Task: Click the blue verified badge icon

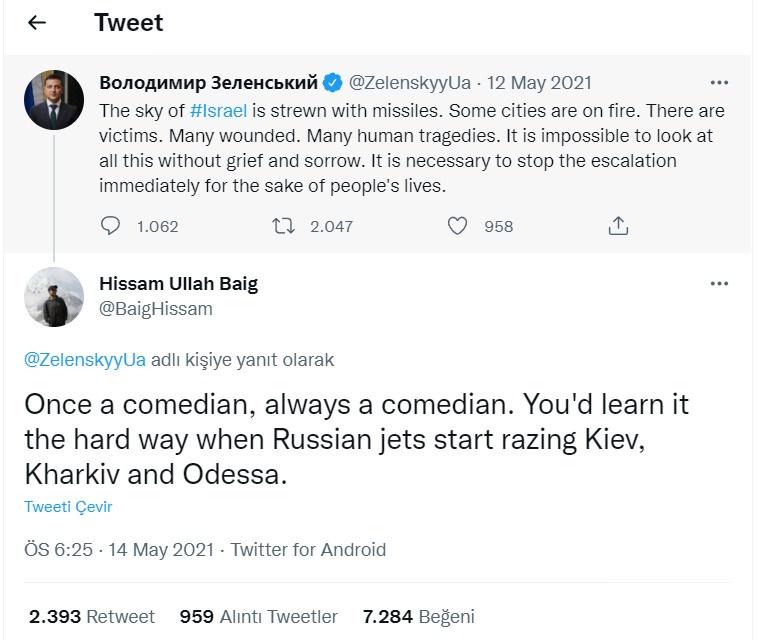Action: (333, 83)
